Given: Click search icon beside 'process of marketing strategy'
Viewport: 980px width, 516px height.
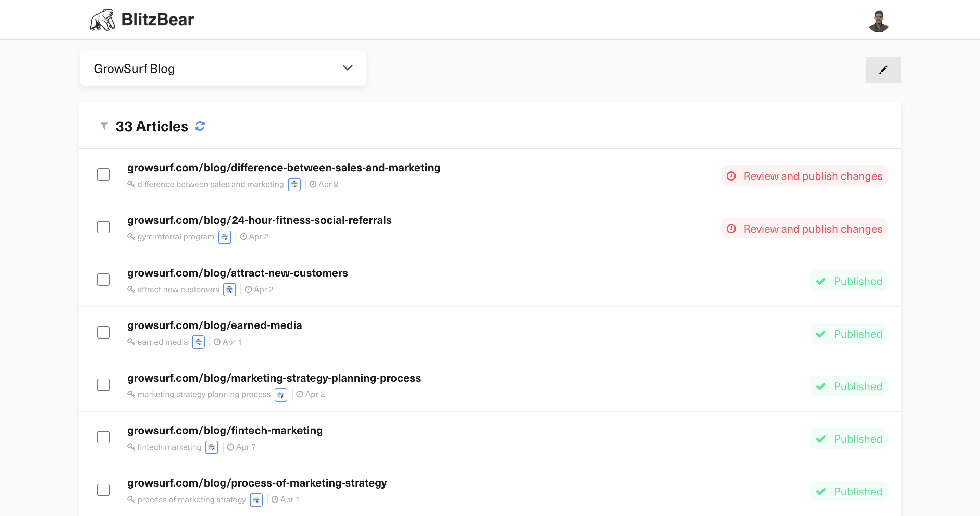Looking at the screenshot, I should 131,500.
